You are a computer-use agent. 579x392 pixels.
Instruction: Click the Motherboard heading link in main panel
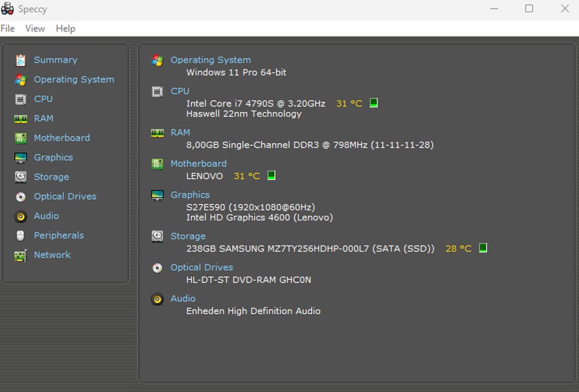[199, 164]
